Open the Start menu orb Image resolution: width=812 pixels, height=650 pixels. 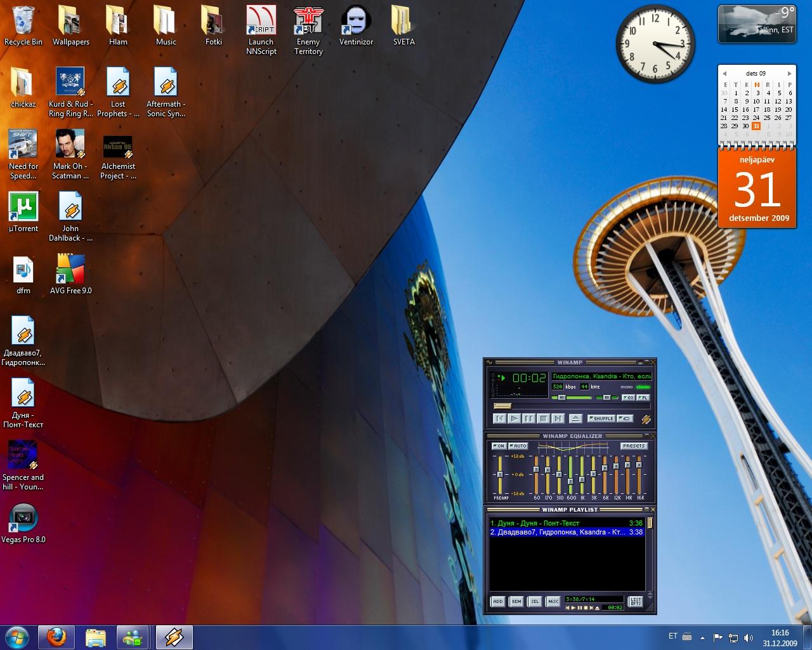(17, 637)
